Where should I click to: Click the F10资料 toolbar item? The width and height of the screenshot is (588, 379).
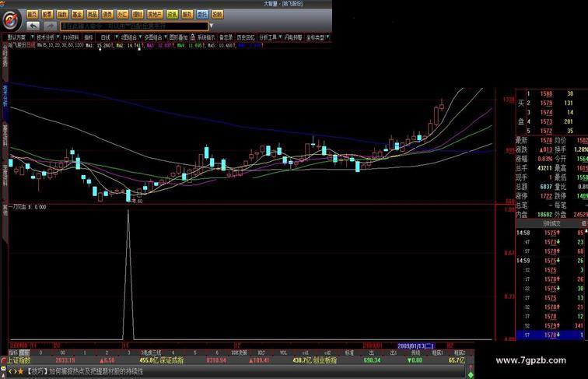pyautogui.click(x=71, y=37)
